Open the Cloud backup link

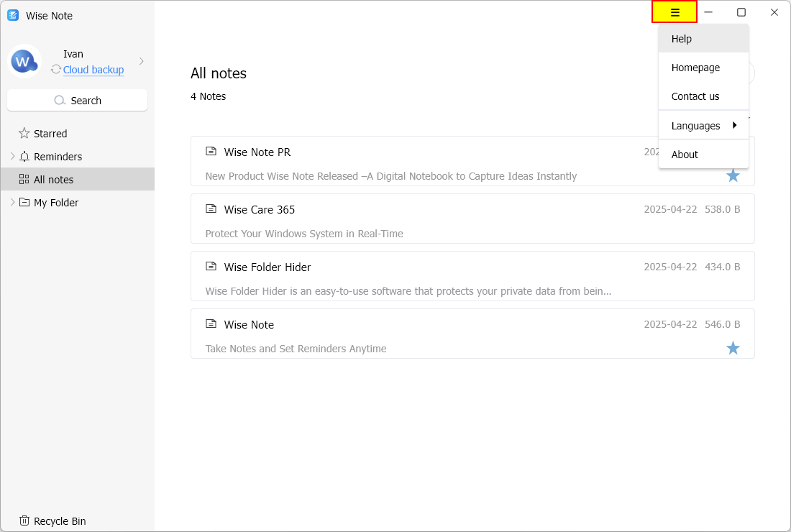(x=93, y=70)
